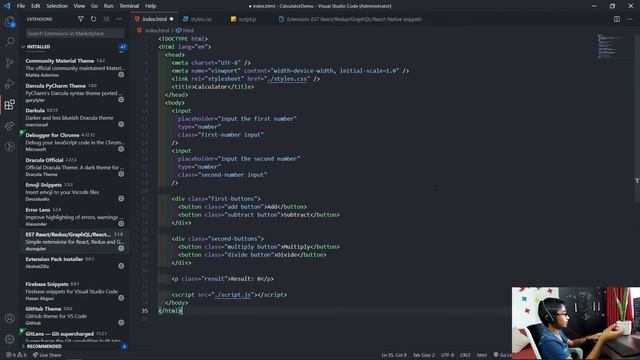Select Darcula PyCharm Theme extension entry
The width and height of the screenshot is (640, 360).
point(73,93)
